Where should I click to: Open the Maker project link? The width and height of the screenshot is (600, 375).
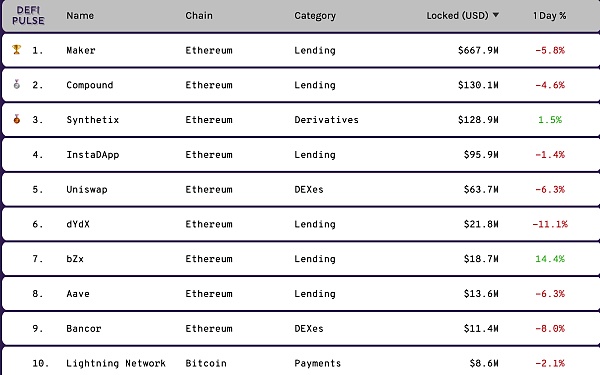tap(81, 51)
